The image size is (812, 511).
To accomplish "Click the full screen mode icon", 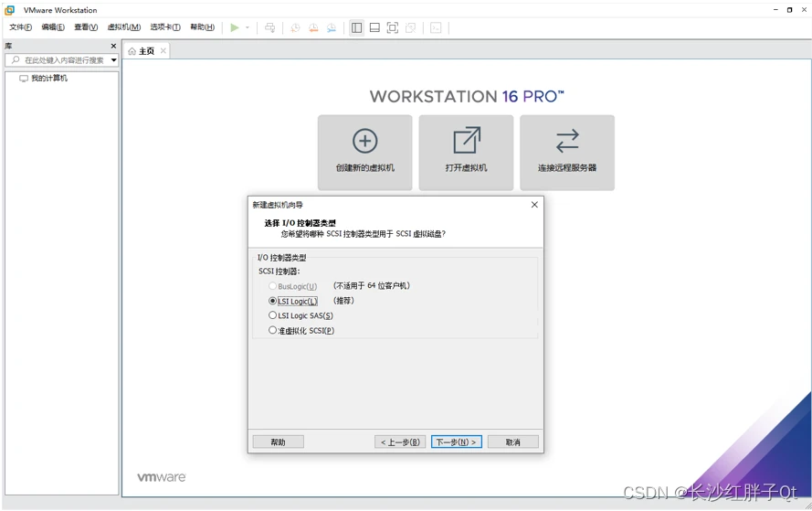I will point(393,27).
